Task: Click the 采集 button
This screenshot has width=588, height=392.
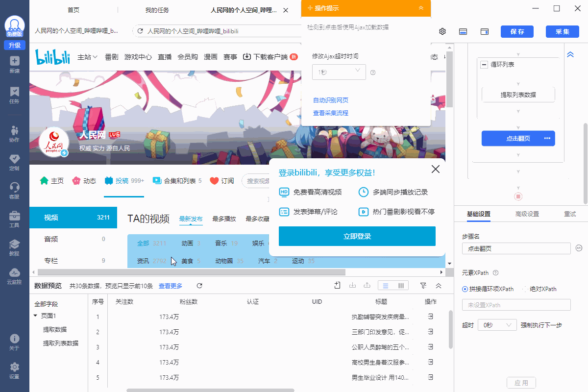Action: click(563, 31)
